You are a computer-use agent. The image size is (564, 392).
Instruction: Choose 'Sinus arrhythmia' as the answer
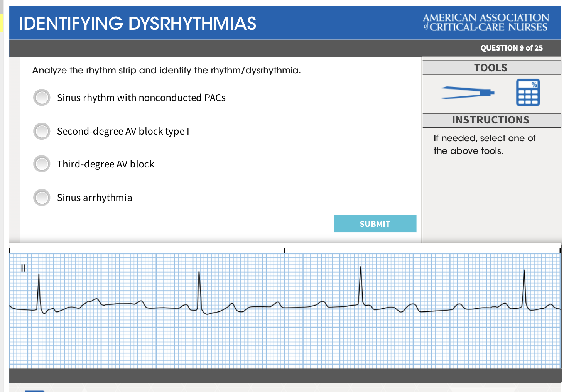[x=41, y=198]
